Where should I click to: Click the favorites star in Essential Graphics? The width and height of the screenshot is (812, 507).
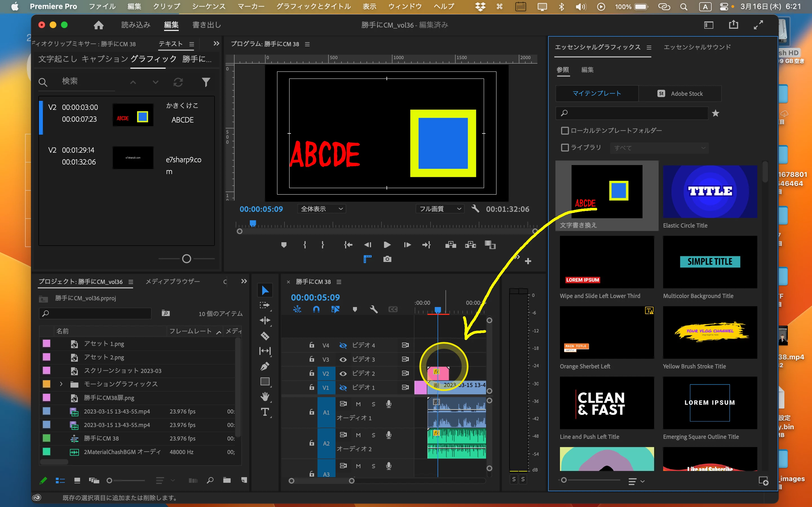coord(715,113)
